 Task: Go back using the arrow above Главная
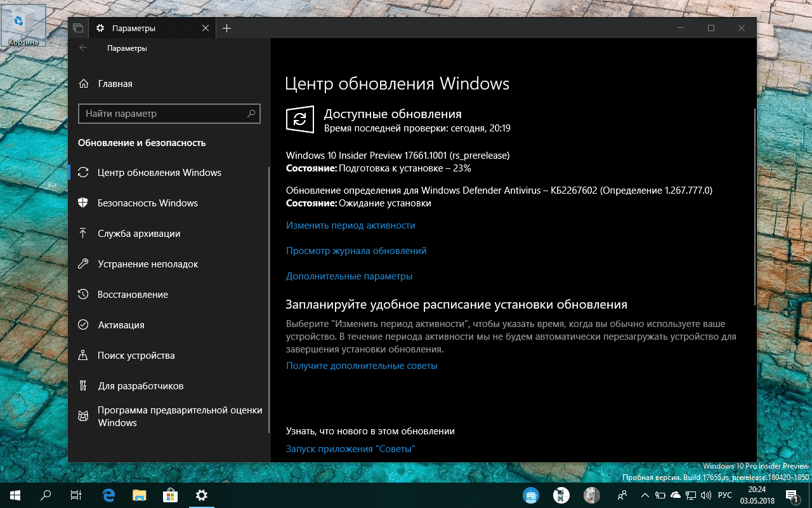tap(83, 48)
